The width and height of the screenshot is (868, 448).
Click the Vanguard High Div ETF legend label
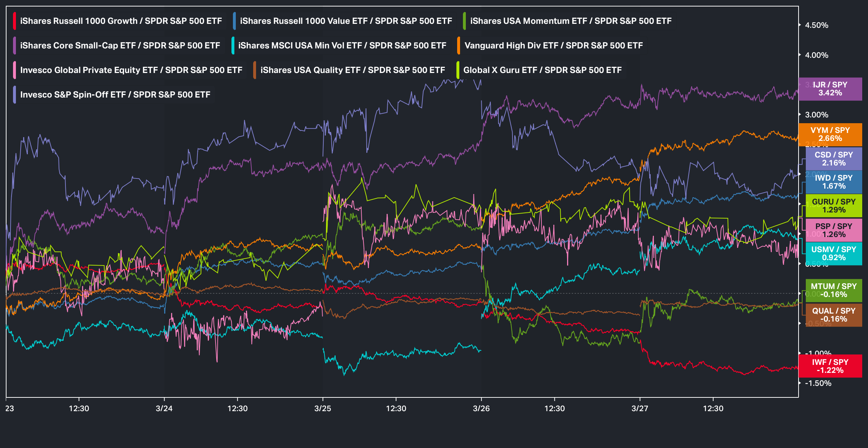pos(553,46)
